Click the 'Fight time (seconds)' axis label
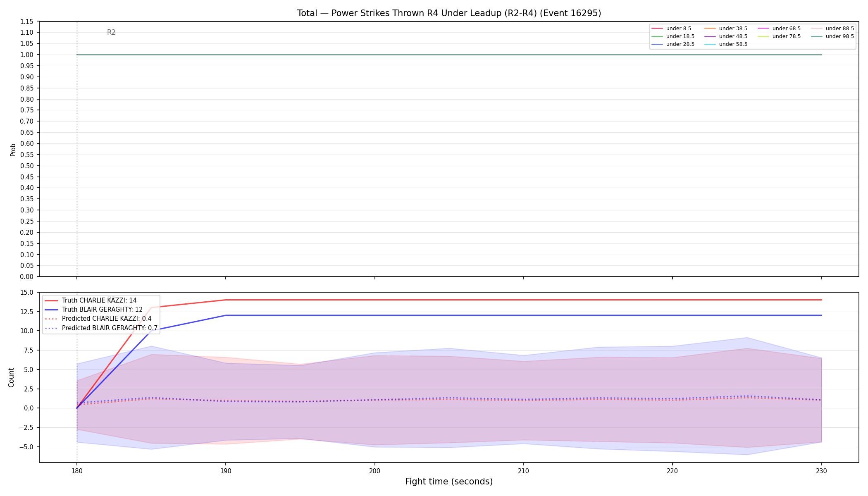This screenshot has width=868, height=496. (449, 482)
